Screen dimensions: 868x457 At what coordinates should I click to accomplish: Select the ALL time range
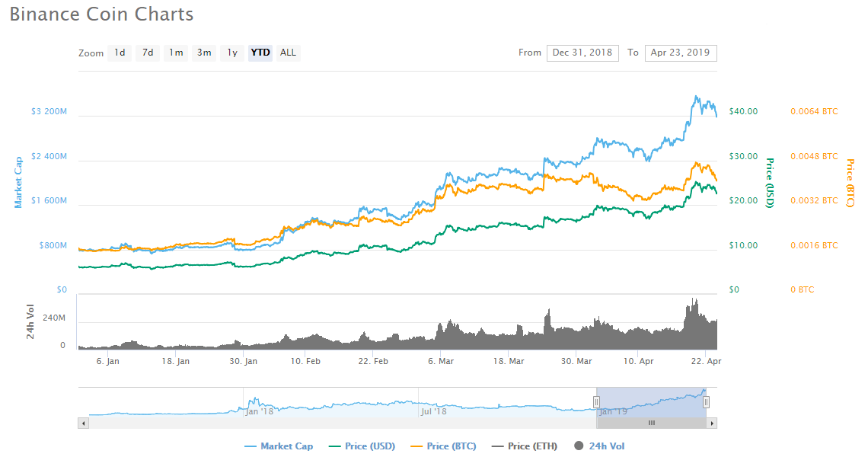tap(288, 53)
